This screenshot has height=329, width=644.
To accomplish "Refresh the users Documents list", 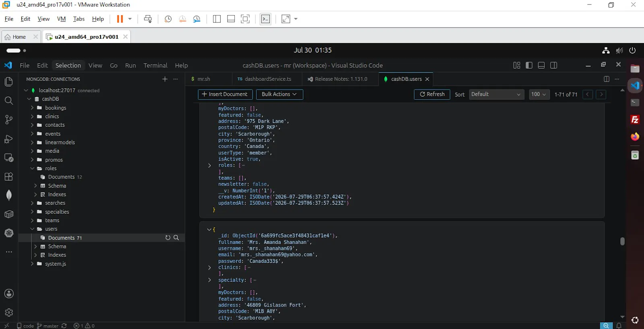I will [x=168, y=238].
